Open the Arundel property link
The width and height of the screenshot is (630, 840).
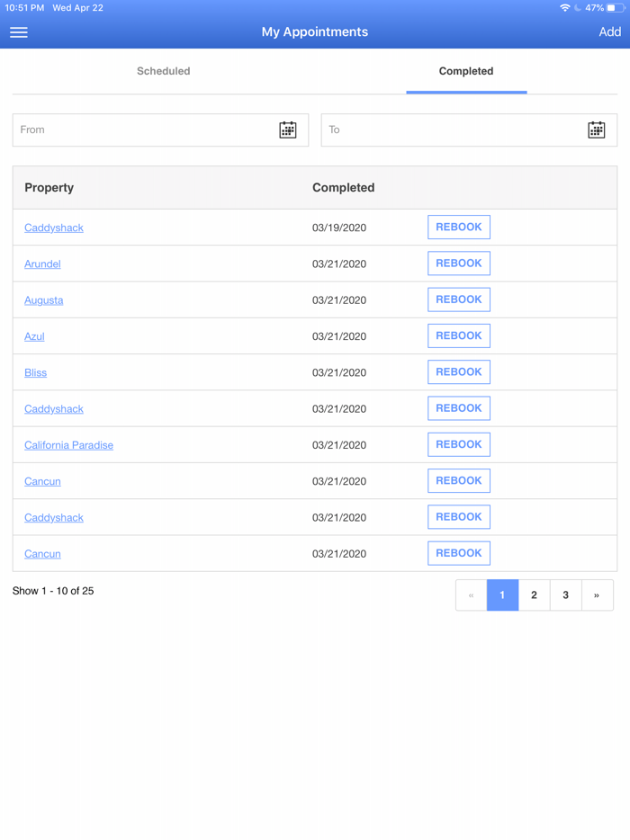[x=42, y=264]
